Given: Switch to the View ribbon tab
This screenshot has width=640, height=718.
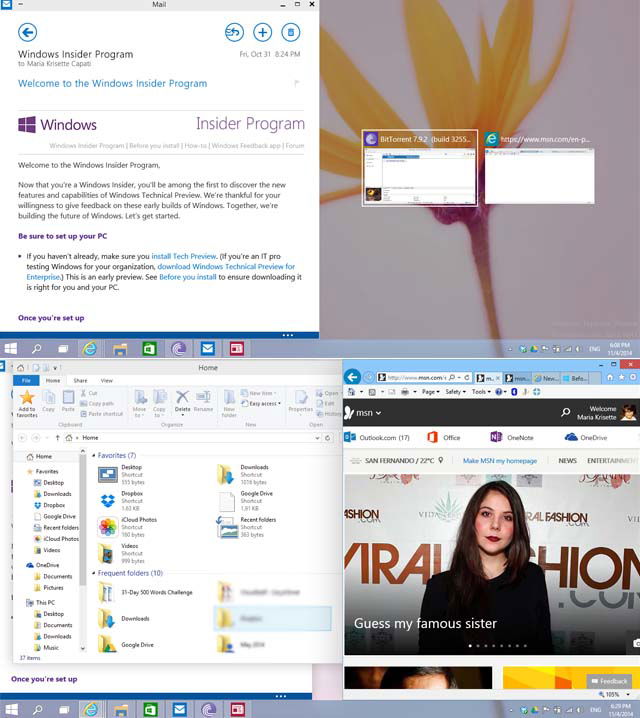Looking at the screenshot, I should point(107,381).
